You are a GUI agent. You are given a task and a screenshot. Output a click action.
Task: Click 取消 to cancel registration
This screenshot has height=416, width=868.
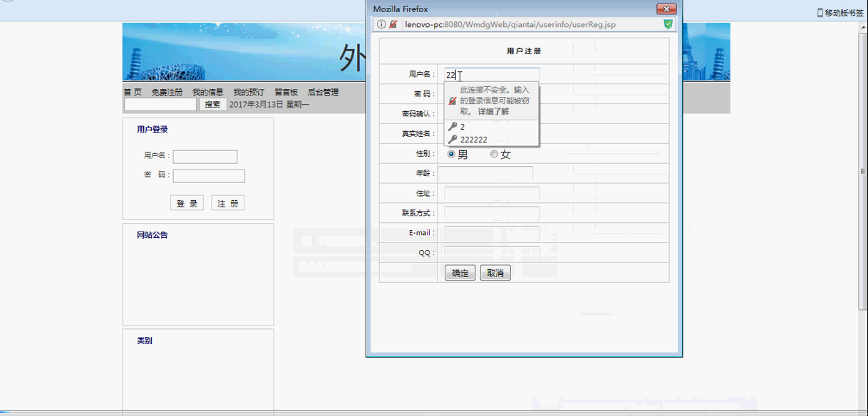tap(495, 273)
